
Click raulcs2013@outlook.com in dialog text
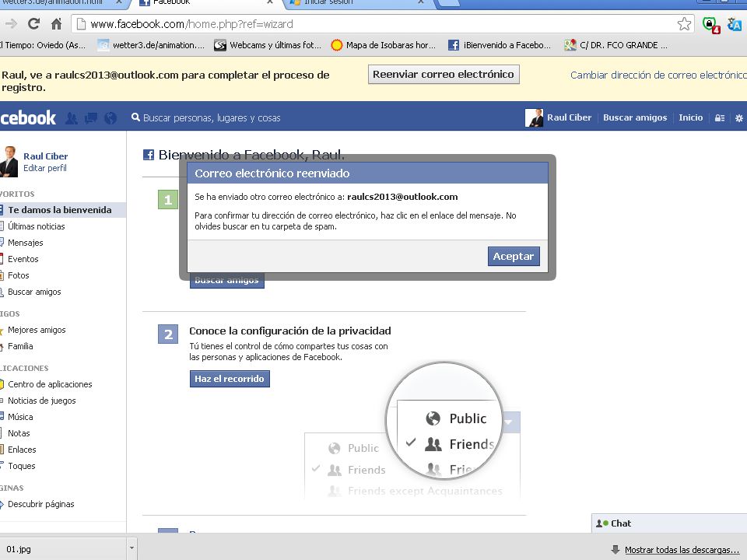402,197
